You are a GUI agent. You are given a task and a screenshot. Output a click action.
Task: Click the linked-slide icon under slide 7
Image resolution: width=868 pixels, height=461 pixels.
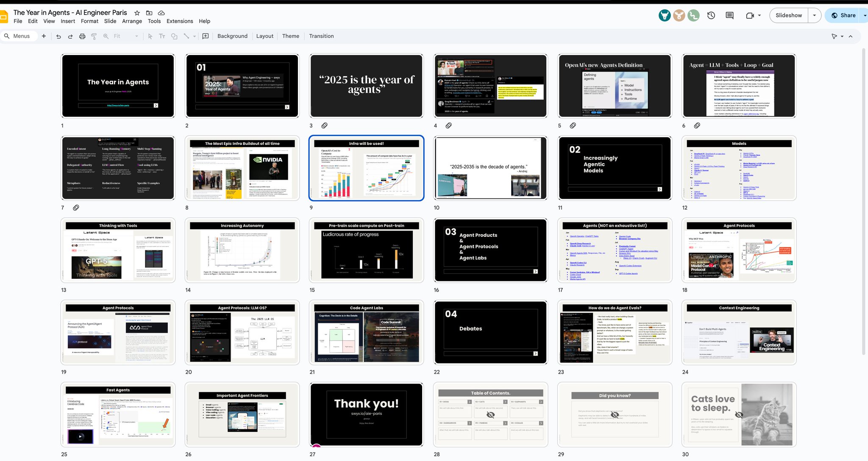click(76, 208)
